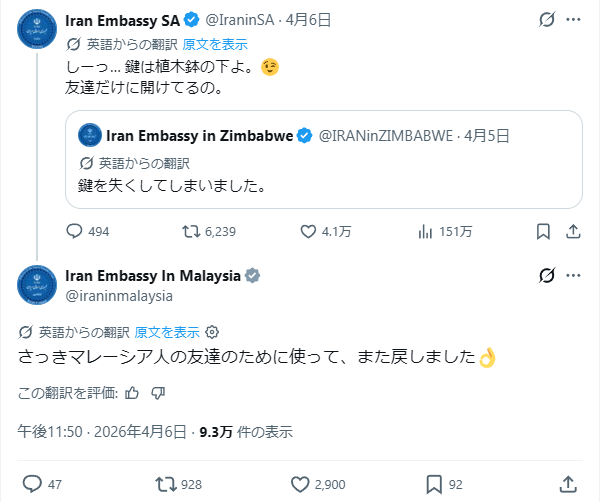The width and height of the screenshot is (602, 502).
Task: Open more options on Iran Embassy SA tweet
Action: 572,19
